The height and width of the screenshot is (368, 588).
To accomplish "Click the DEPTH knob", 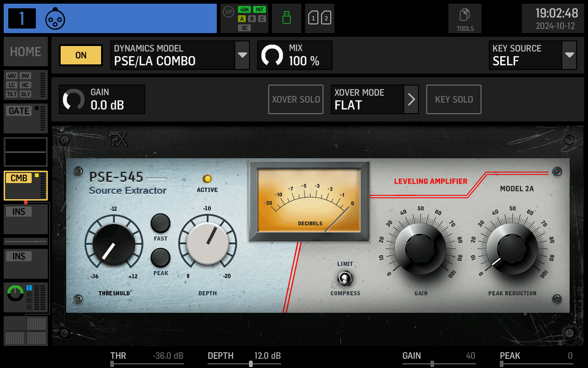I will [208, 245].
